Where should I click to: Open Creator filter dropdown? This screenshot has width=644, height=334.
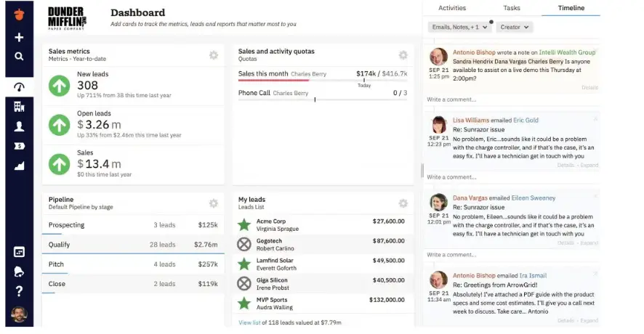click(514, 27)
